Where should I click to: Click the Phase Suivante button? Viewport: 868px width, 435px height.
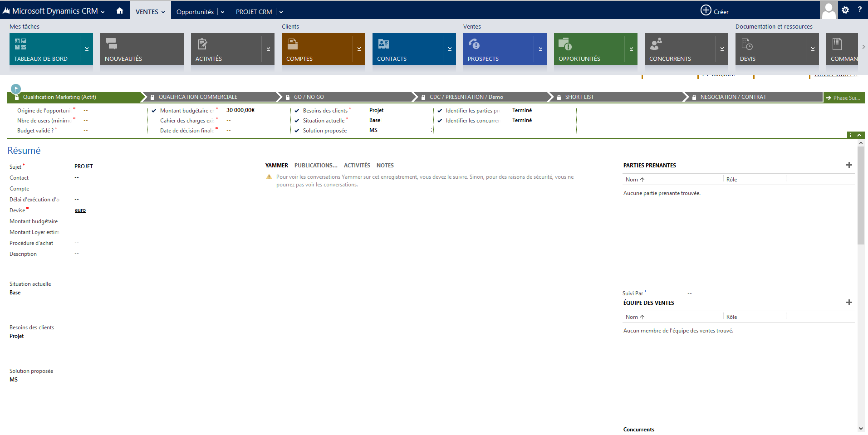point(844,98)
